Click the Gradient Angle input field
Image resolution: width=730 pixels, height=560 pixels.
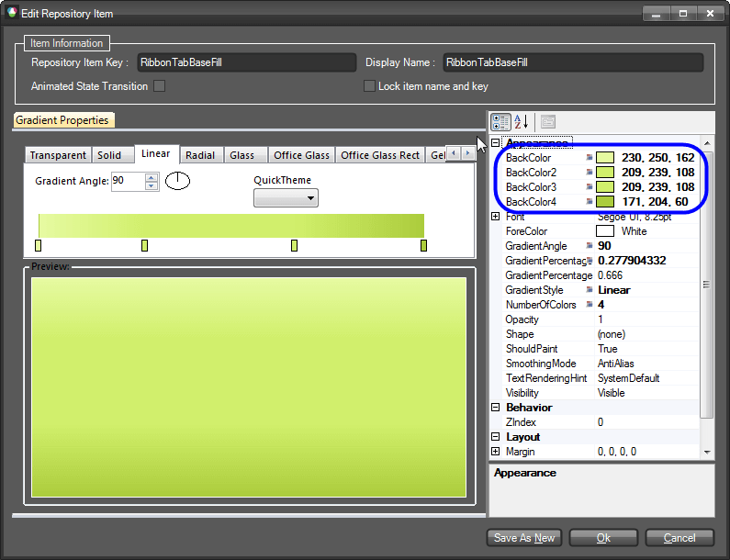(x=129, y=181)
